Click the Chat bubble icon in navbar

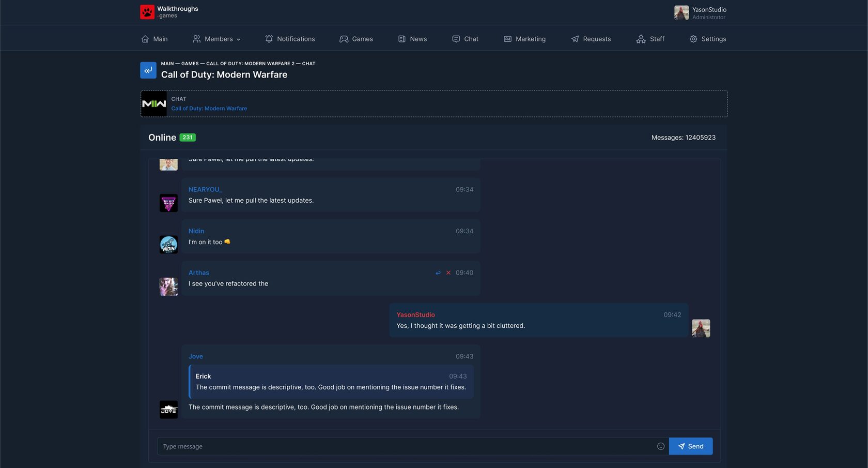pos(456,39)
